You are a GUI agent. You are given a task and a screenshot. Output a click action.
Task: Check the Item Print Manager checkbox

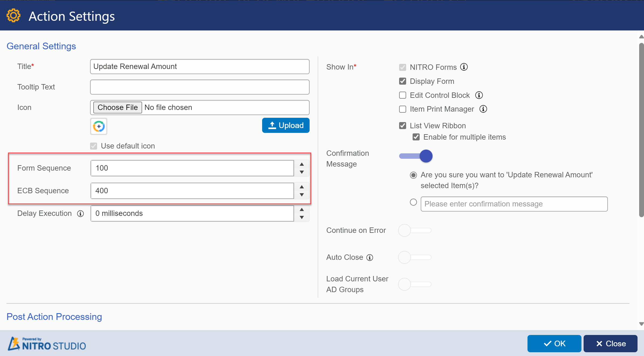coord(403,109)
